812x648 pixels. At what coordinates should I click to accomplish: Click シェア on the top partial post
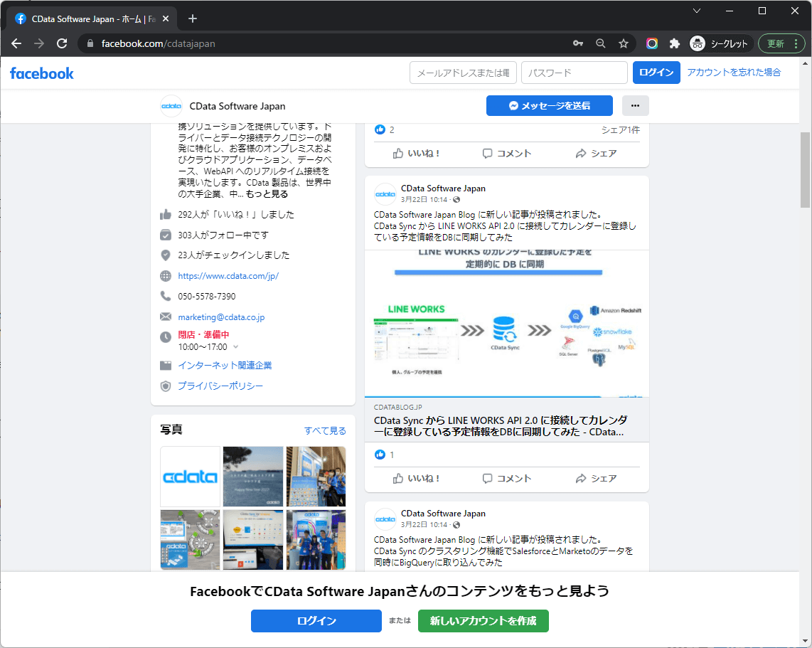pos(596,154)
